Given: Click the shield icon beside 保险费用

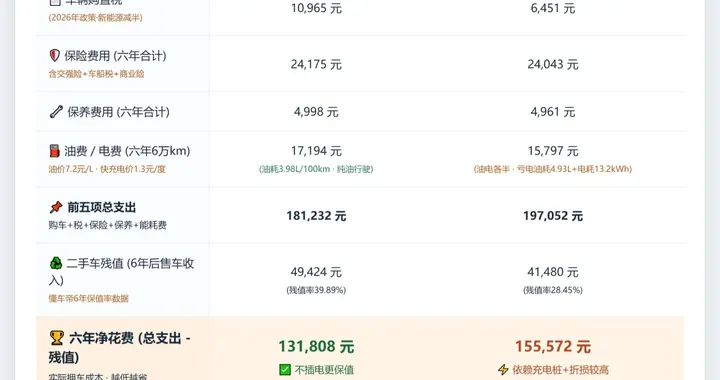Looking at the screenshot, I should (55, 56).
